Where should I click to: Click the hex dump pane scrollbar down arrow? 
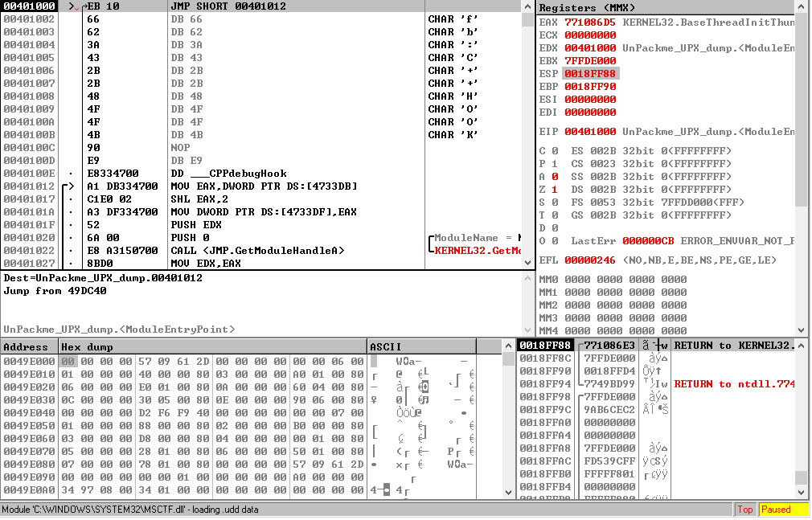coord(508,493)
